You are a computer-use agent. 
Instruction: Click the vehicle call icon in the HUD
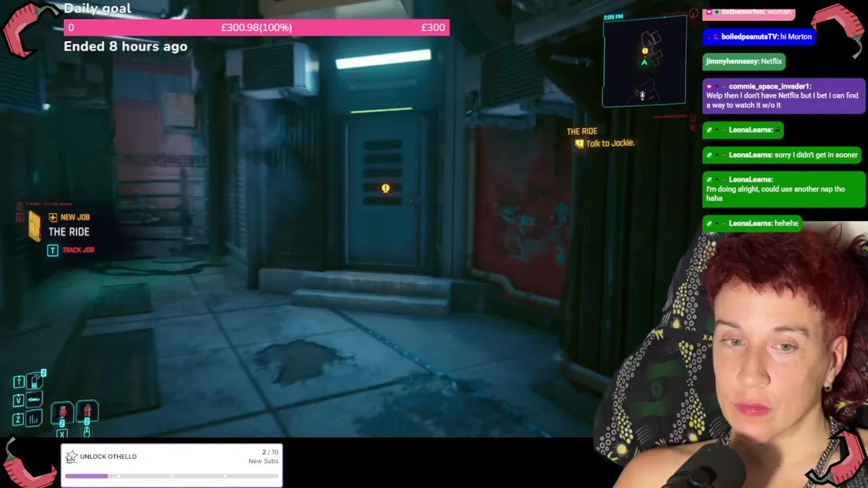click(x=34, y=400)
